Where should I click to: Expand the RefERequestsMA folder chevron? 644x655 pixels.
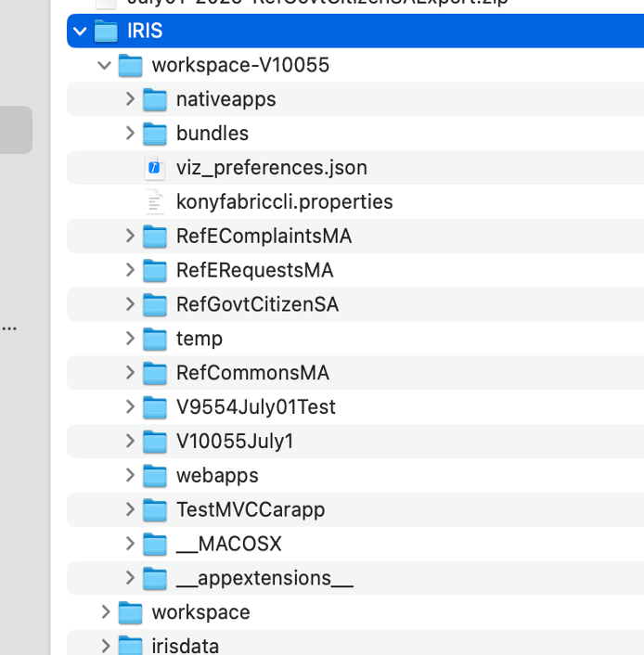[130, 270]
